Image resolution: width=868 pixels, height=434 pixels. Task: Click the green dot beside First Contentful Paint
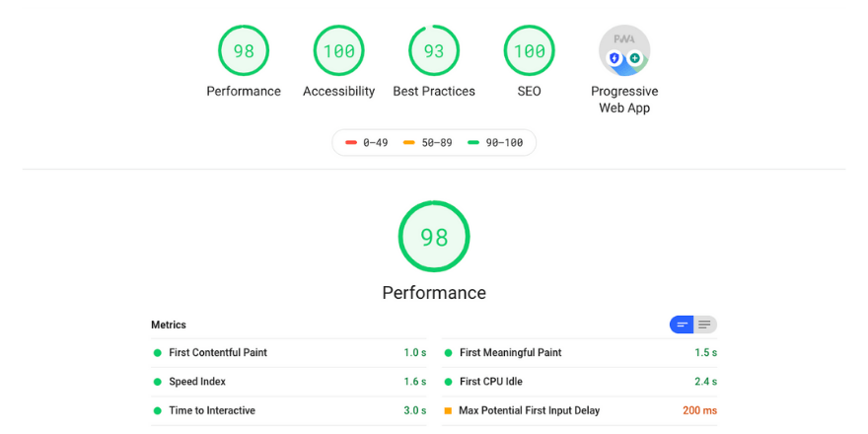(x=157, y=353)
